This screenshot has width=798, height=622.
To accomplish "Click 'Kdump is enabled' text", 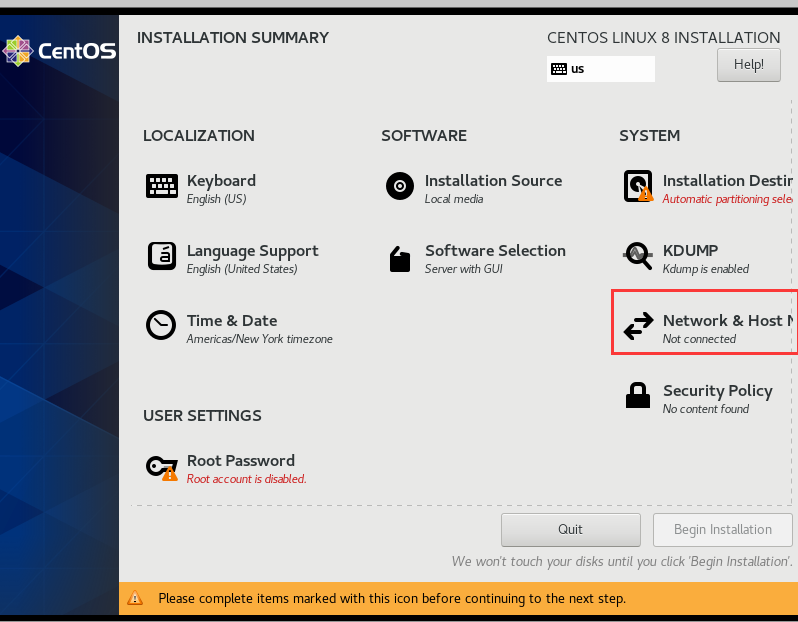I will pyautogui.click(x=705, y=269).
